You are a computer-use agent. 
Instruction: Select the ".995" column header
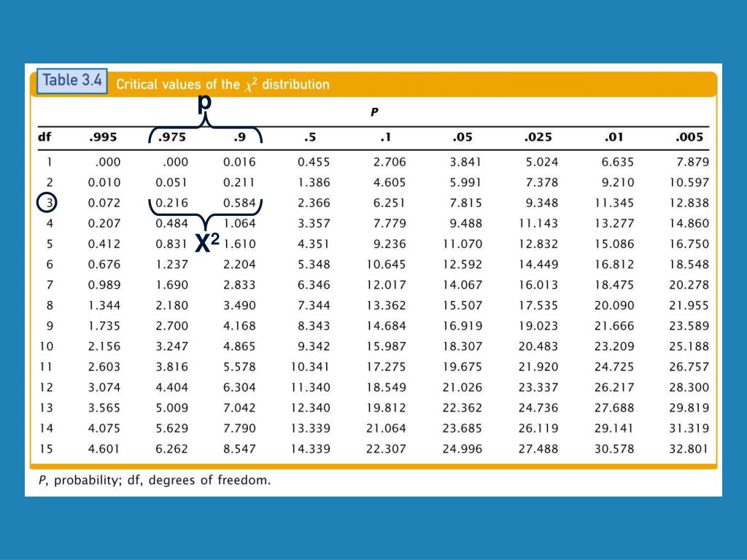click(x=103, y=138)
